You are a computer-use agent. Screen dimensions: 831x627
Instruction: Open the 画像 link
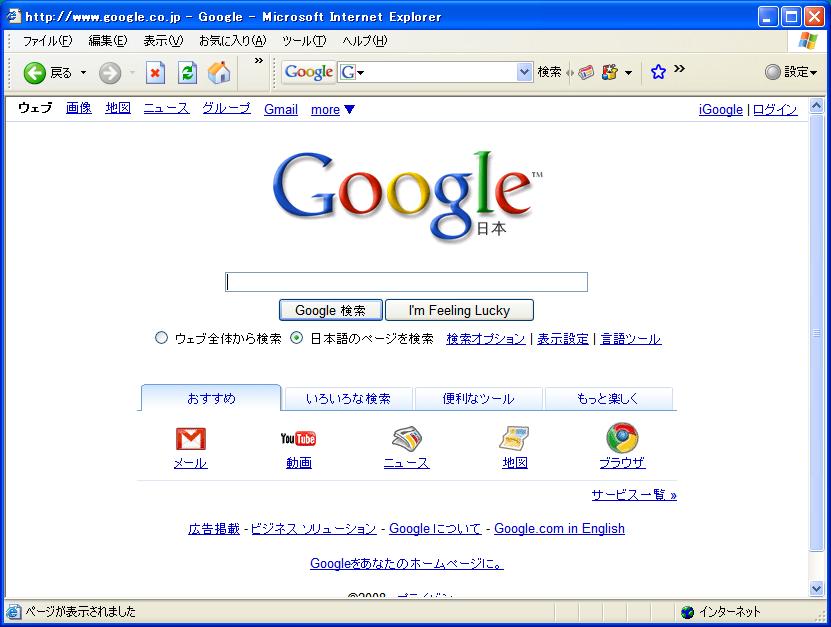[x=78, y=108]
